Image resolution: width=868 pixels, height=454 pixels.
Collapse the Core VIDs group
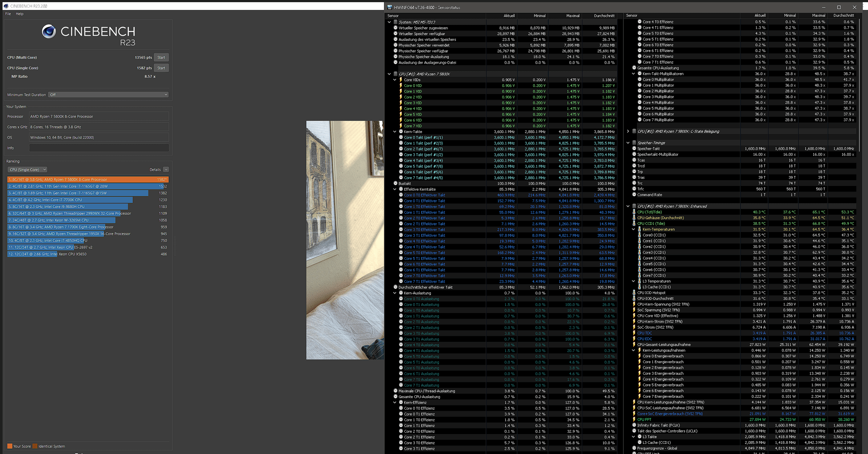point(395,80)
